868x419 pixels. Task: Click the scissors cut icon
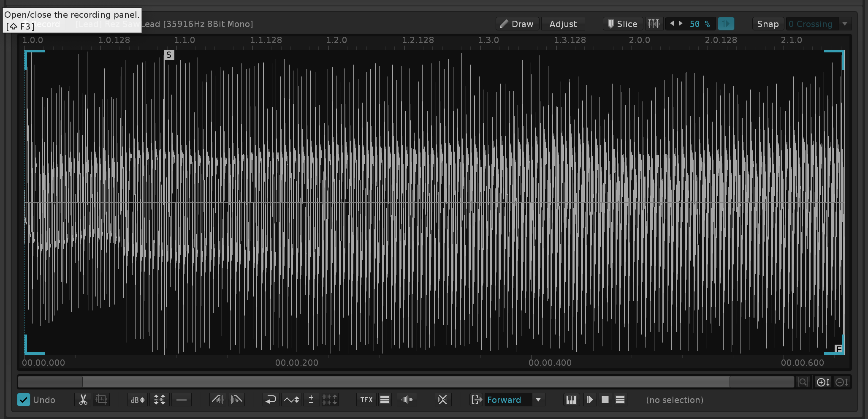(83, 400)
